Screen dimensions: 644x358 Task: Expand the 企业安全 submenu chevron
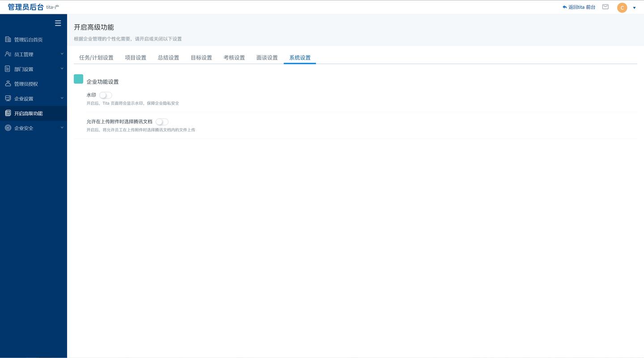coord(62,128)
